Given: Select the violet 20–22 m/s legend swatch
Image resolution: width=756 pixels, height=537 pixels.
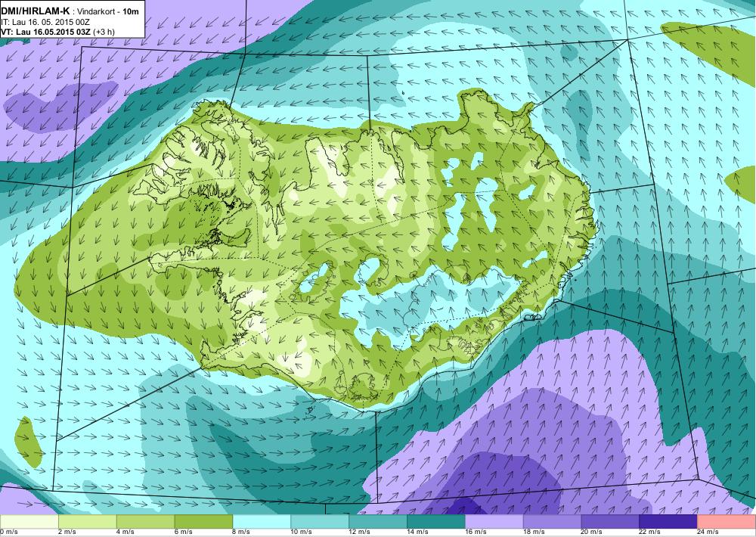Looking at the screenshot, I should [610, 522].
